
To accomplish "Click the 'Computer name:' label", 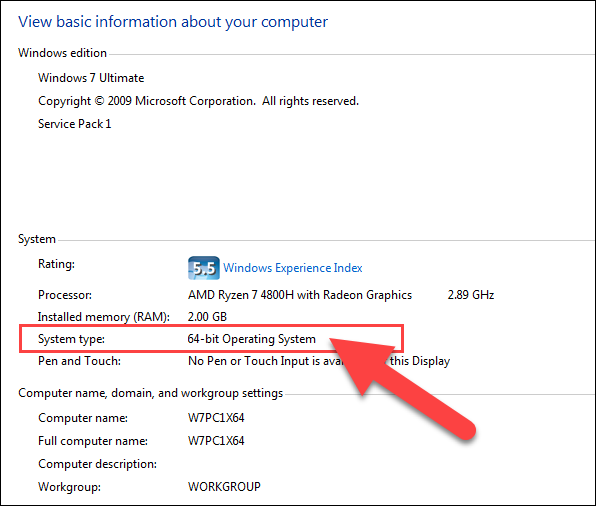I will (83, 418).
